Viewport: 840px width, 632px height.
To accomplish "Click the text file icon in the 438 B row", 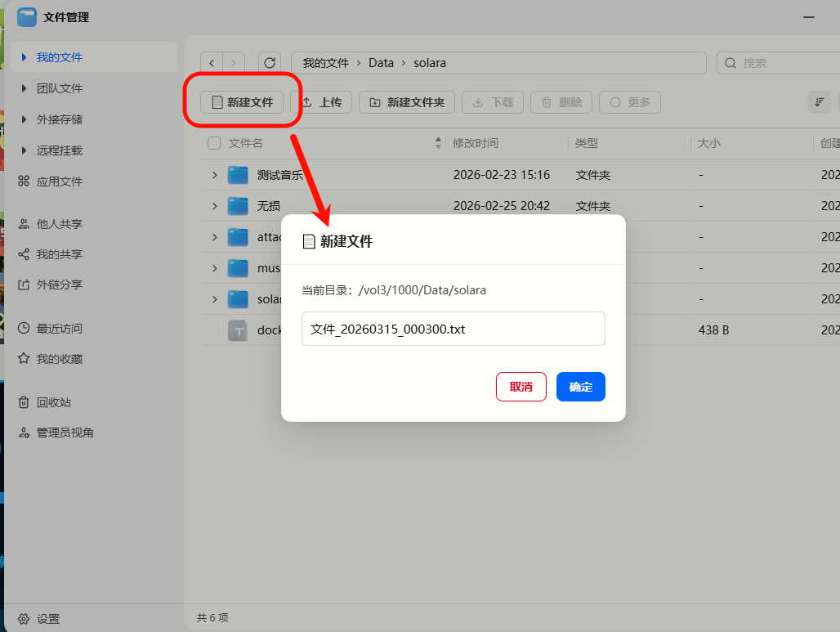I will coord(238,330).
